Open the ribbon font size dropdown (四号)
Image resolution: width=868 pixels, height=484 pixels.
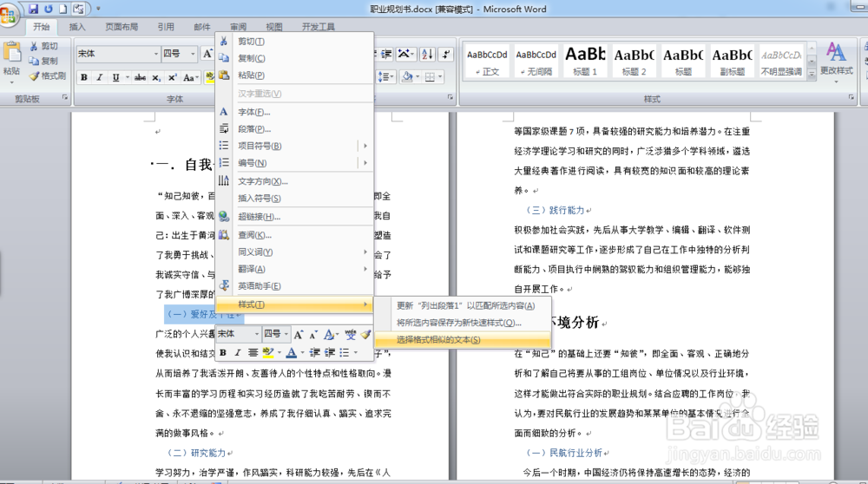[193, 54]
